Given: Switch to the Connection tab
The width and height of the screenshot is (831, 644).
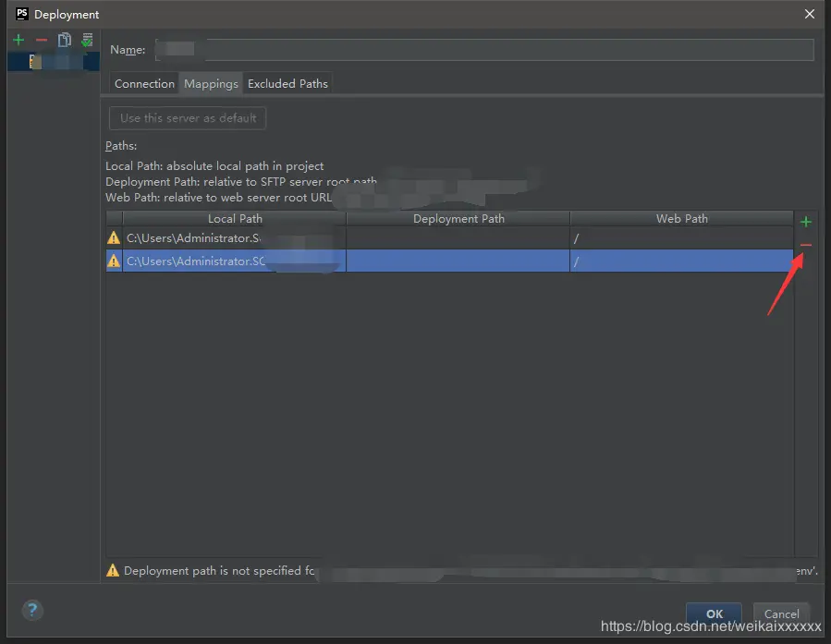Looking at the screenshot, I should [144, 84].
